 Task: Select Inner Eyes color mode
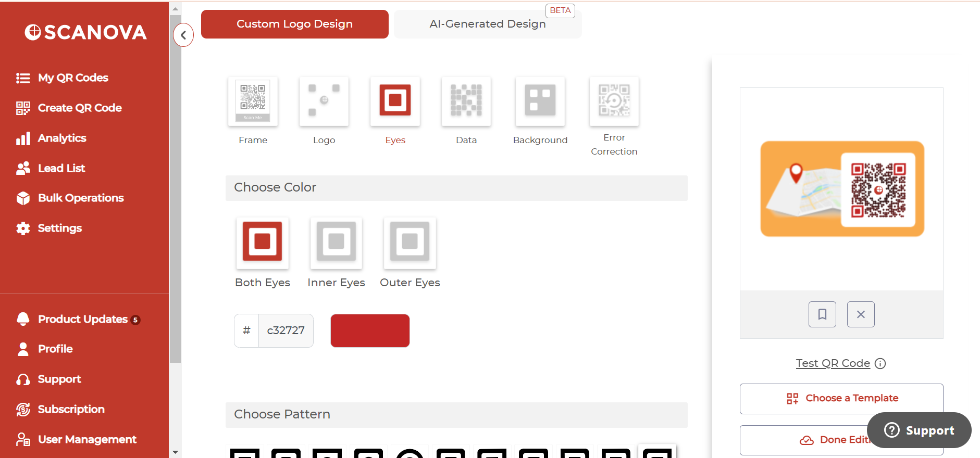[336, 243]
